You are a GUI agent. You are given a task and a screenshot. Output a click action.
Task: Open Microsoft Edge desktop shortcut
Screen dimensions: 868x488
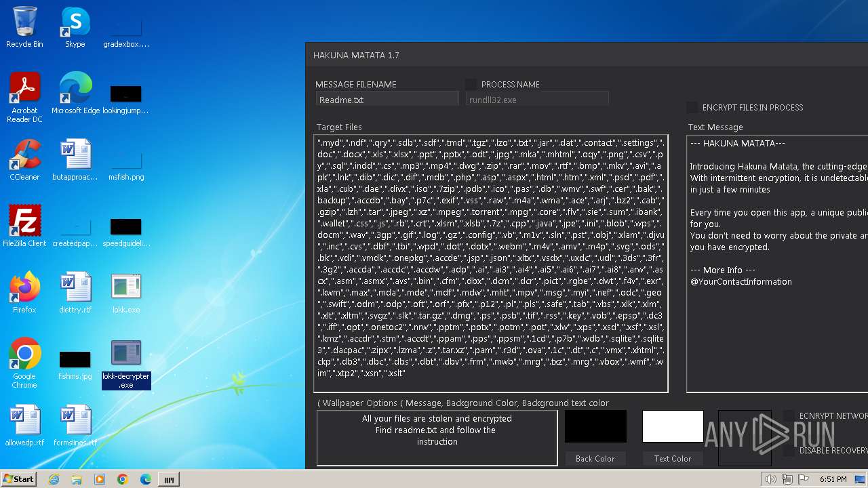[x=75, y=94]
